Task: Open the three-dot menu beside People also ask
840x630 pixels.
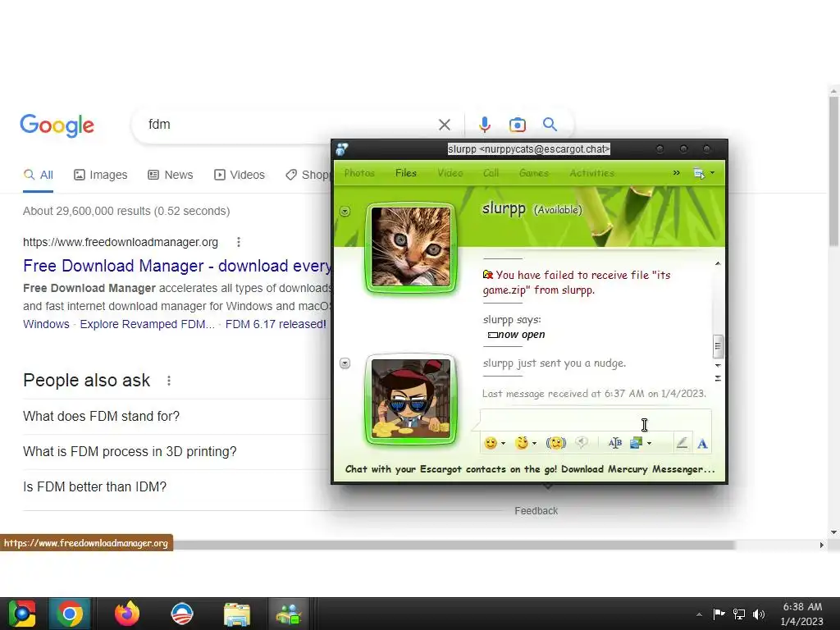Action: (x=169, y=381)
